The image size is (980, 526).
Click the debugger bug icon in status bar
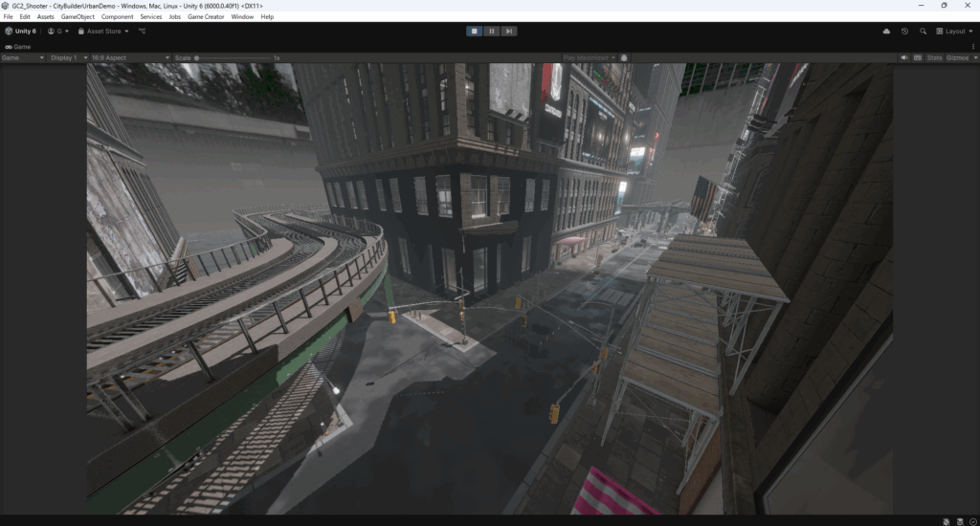pyautogui.click(x=946, y=521)
